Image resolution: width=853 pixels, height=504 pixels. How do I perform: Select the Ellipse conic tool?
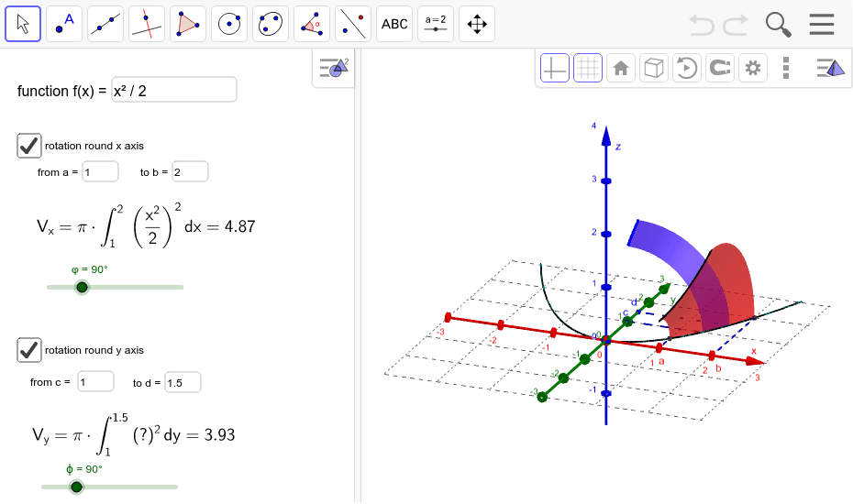(x=271, y=24)
